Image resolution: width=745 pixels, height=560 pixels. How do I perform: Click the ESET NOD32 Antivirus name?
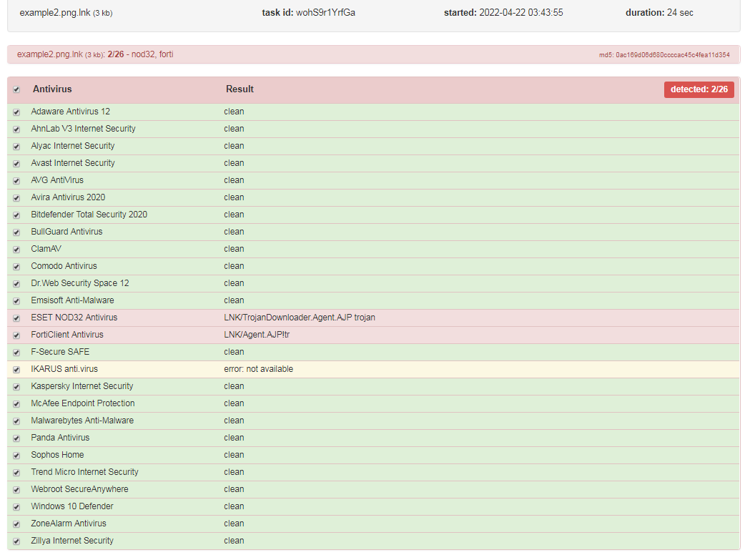click(74, 317)
